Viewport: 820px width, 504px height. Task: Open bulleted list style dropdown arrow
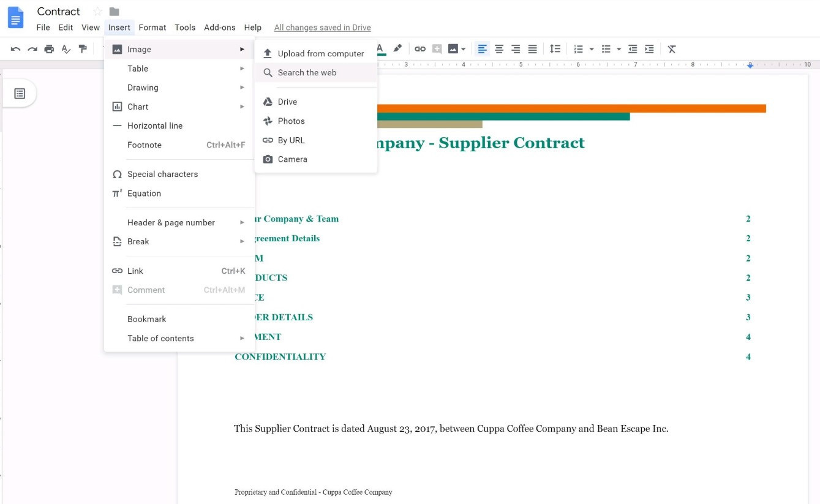pos(619,49)
